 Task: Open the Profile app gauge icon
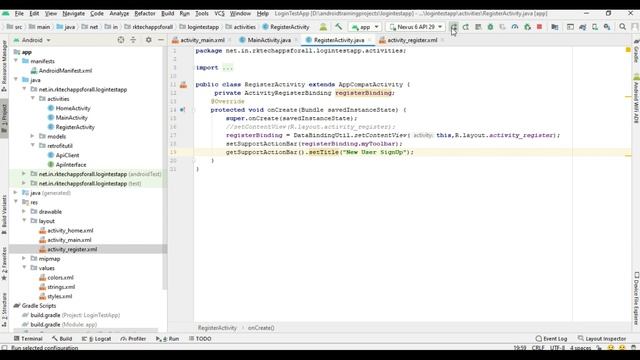pos(515,27)
